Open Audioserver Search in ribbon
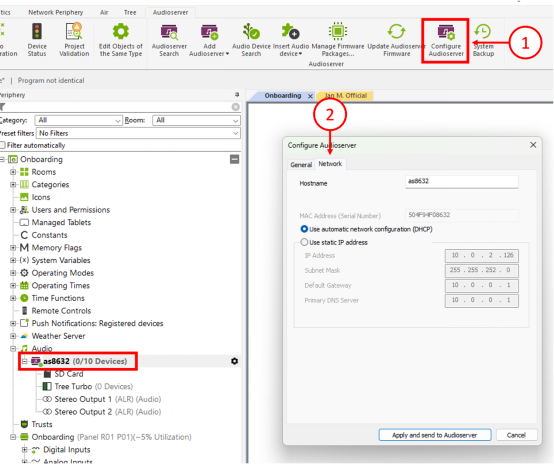 169,40
